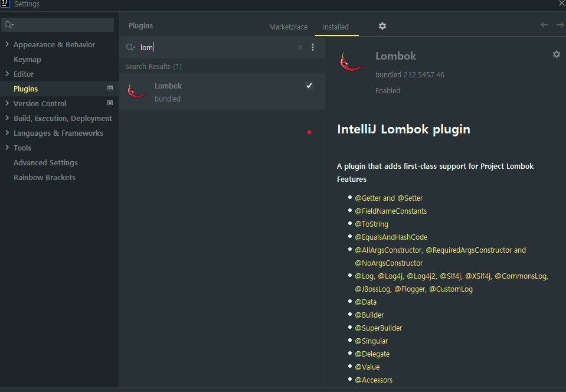Expand Version Control settings
The image size is (566, 392).
(7, 103)
